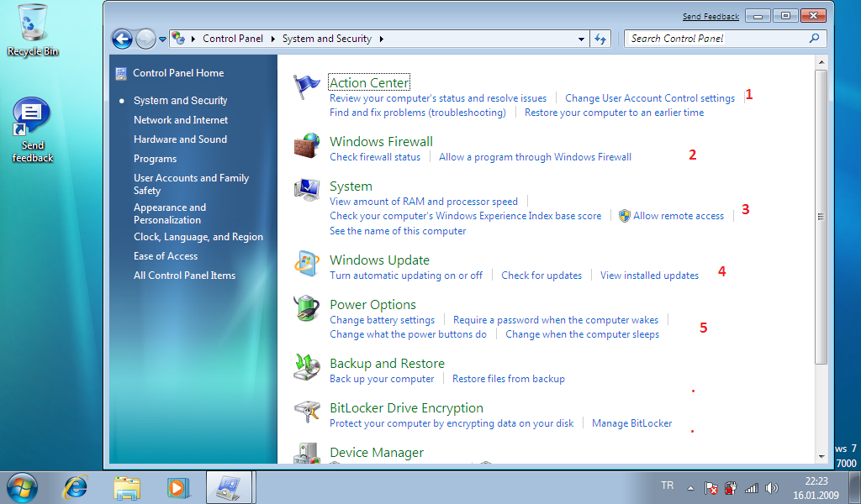Viewport: 861px width, 504px height.
Task: Click the Device Manager icon
Action: (306, 454)
